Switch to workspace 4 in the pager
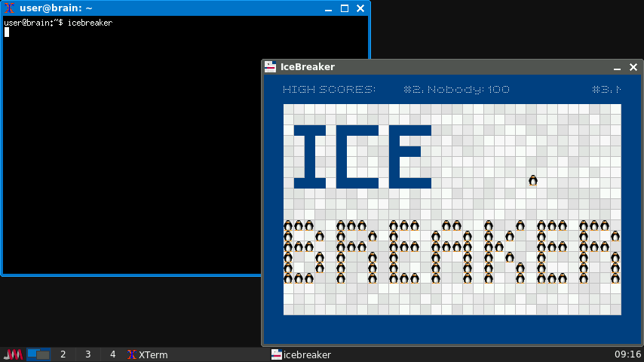The image size is (644, 362). pos(113,354)
